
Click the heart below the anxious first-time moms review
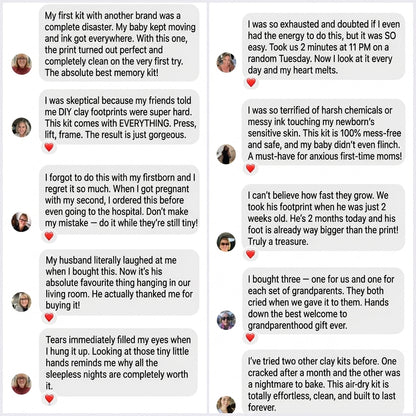[x=250, y=168]
